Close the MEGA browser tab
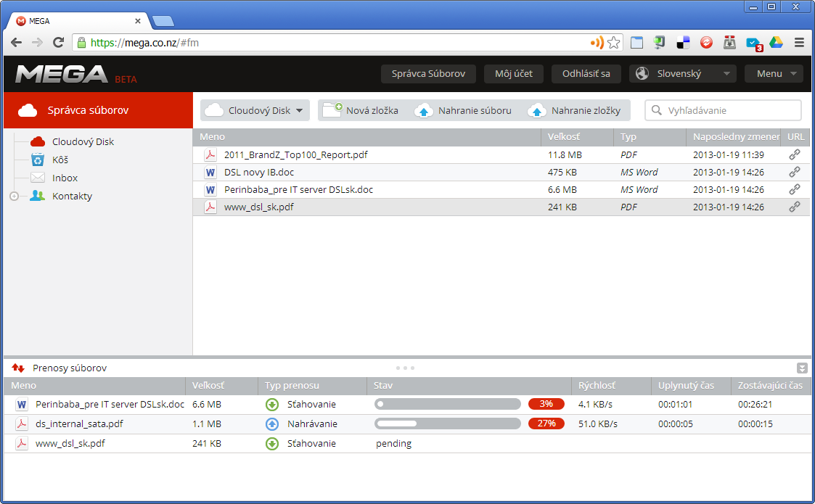 (x=138, y=21)
